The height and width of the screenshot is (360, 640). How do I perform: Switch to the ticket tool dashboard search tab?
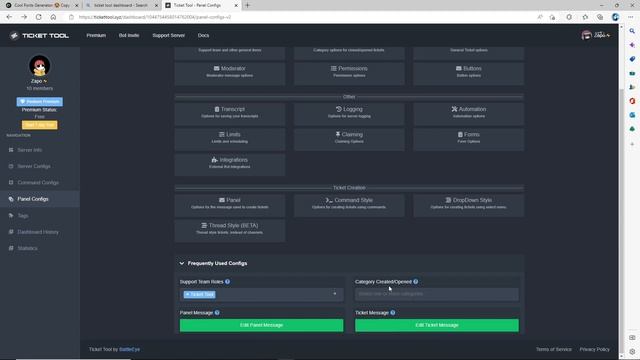click(121, 5)
